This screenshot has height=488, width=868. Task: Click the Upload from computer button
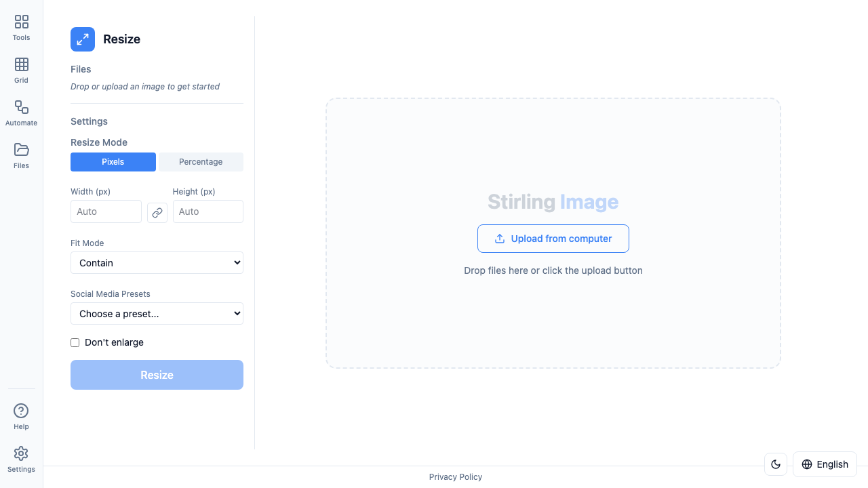553,239
